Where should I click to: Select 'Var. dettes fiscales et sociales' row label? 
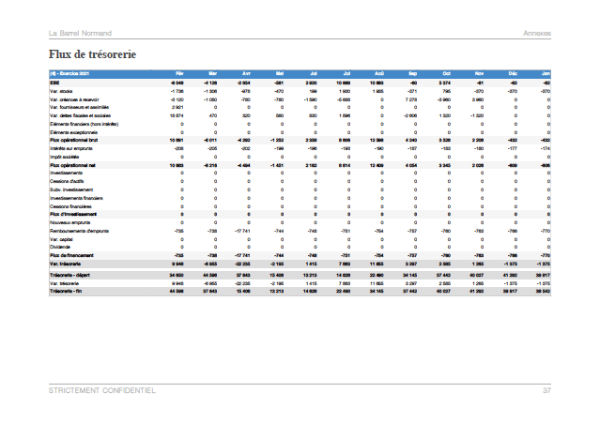coord(80,116)
